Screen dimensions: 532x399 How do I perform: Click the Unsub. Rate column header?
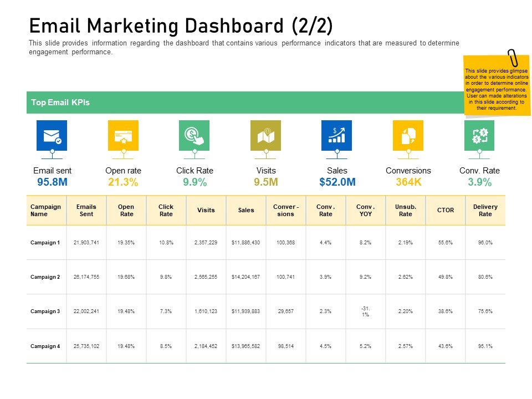pyautogui.click(x=406, y=211)
